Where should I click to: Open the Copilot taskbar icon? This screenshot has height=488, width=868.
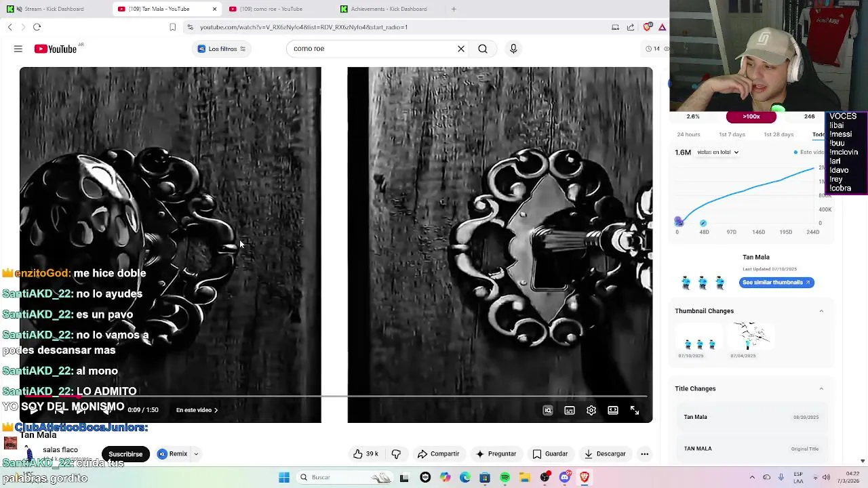[x=445, y=477]
